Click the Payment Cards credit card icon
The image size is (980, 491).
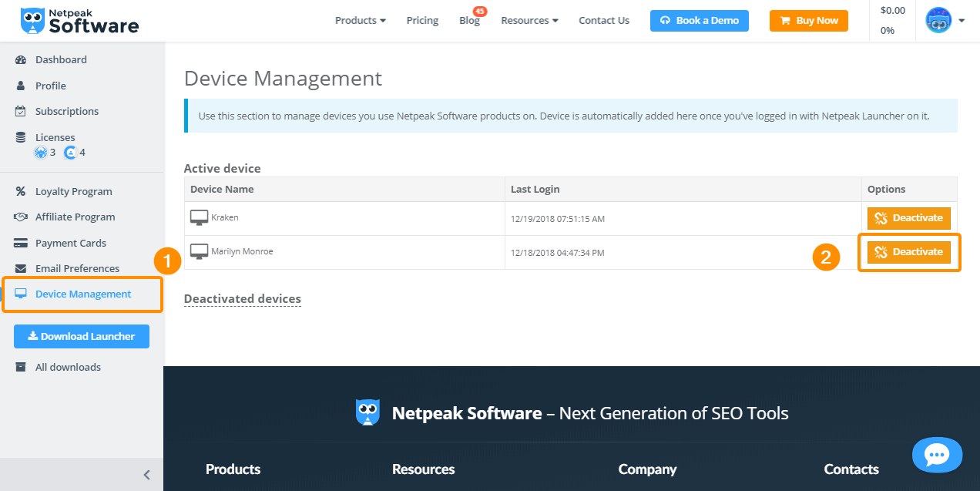tap(21, 243)
